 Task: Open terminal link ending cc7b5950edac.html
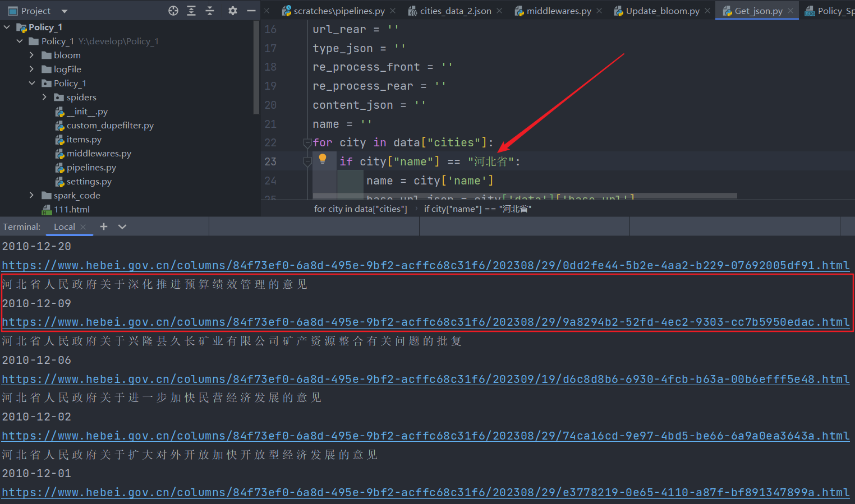(x=426, y=322)
